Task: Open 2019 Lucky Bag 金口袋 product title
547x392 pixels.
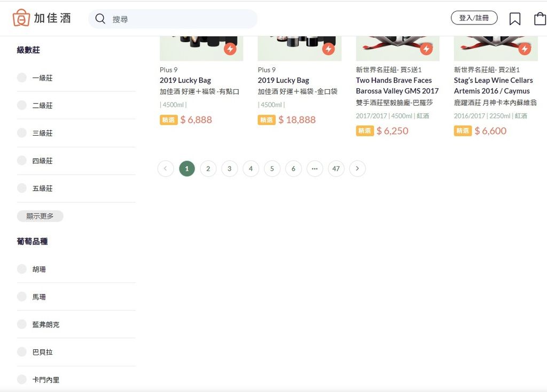Action: (283, 80)
